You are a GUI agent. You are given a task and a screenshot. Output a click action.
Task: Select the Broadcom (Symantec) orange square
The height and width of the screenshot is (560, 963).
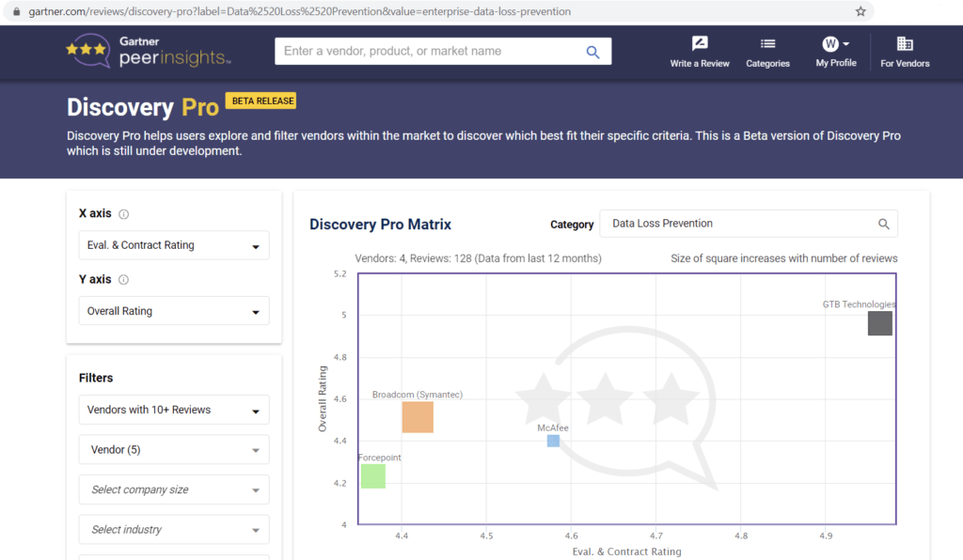(x=418, y=417)
